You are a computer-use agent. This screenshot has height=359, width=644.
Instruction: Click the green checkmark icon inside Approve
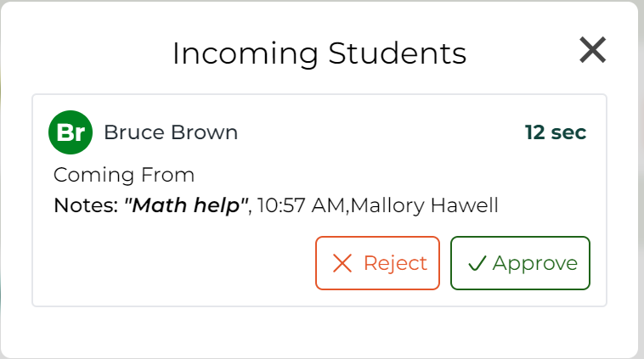click(x=477, y=264)
